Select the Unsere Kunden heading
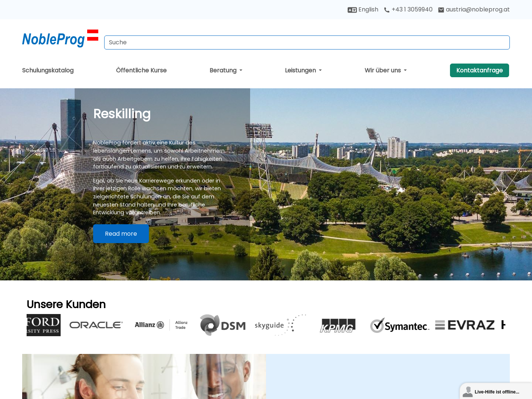This screenshot has width=532, height=399. (x=66, y=304)
